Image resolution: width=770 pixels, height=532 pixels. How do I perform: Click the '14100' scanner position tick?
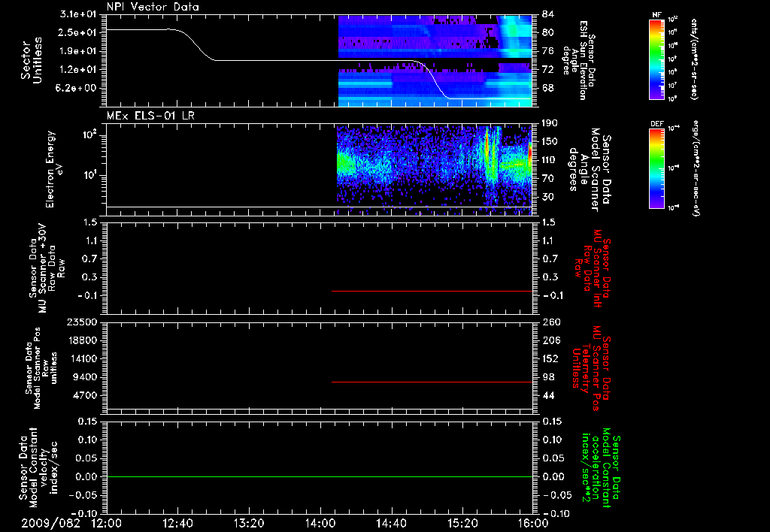click(82, 358)
